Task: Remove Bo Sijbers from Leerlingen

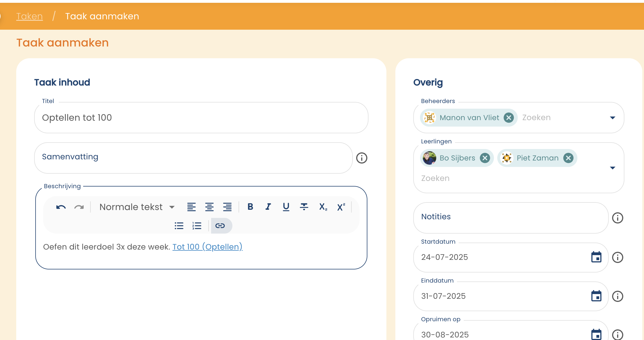Action: (x=485, y=158)
